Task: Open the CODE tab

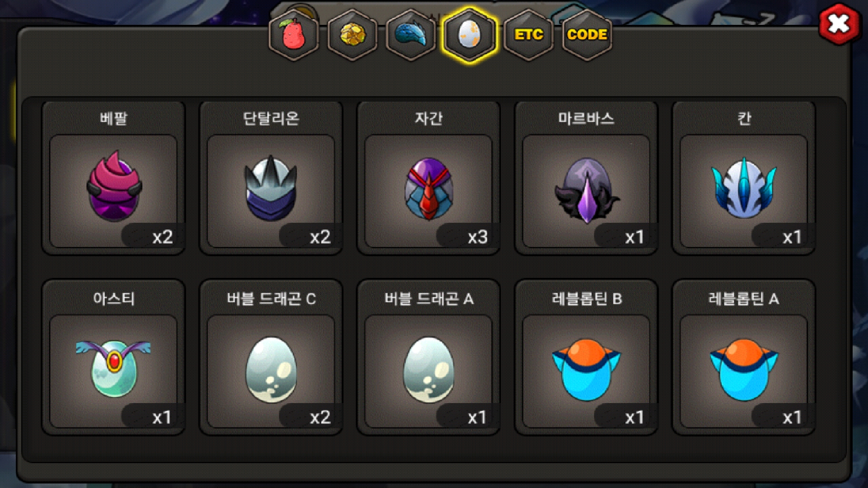Action: tap(587, 35)
